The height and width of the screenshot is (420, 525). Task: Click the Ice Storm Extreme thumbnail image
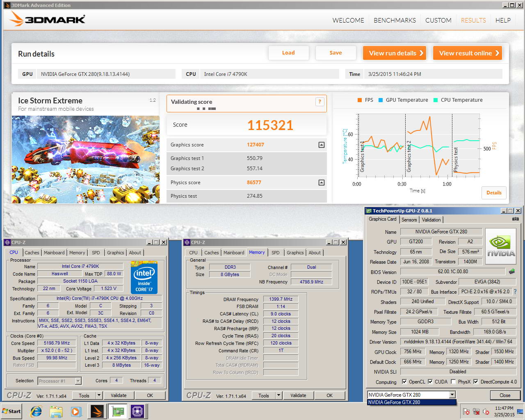(x=85, y=160)
